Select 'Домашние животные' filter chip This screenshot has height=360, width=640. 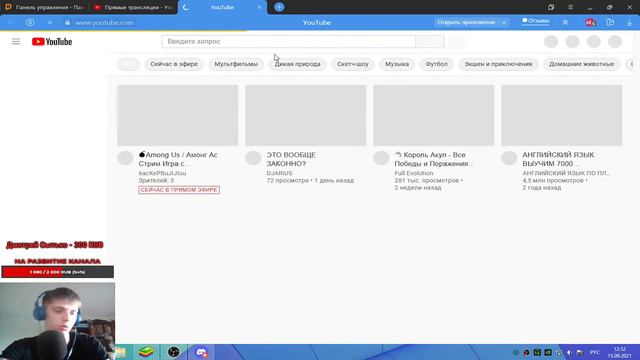tap(582, 64)
